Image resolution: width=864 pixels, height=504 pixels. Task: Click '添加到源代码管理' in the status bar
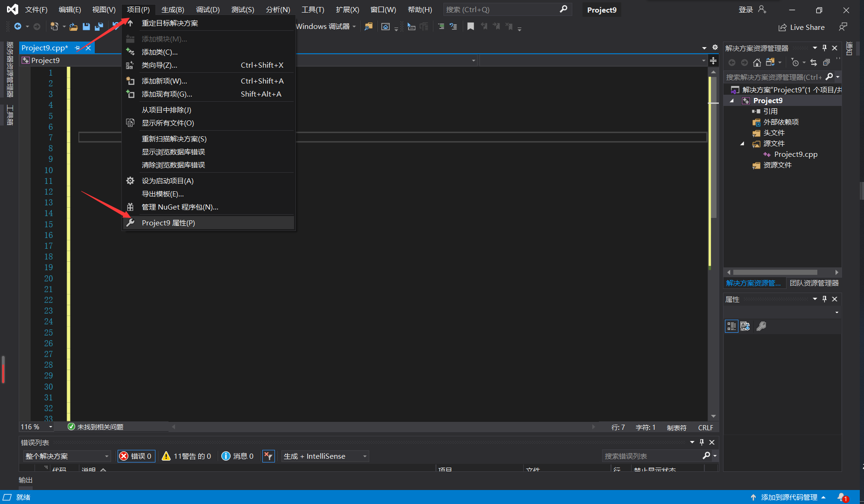click(789, 497)
